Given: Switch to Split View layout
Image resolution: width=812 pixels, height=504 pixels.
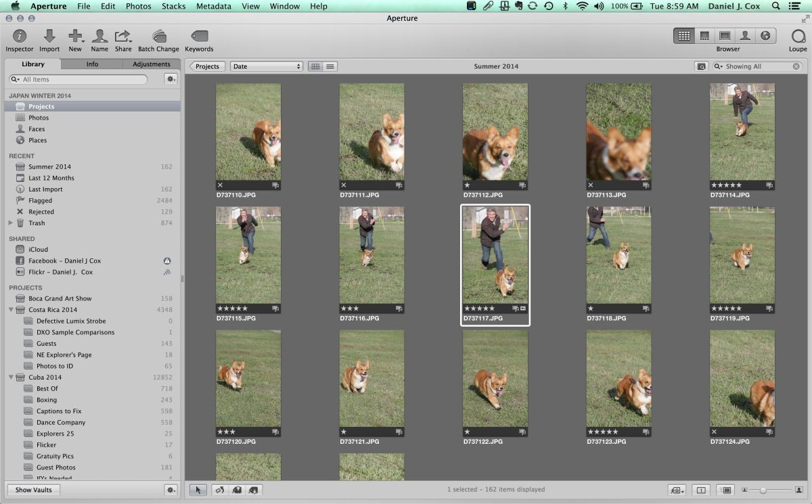Looking at the screenshot, I should pos(704,36).
